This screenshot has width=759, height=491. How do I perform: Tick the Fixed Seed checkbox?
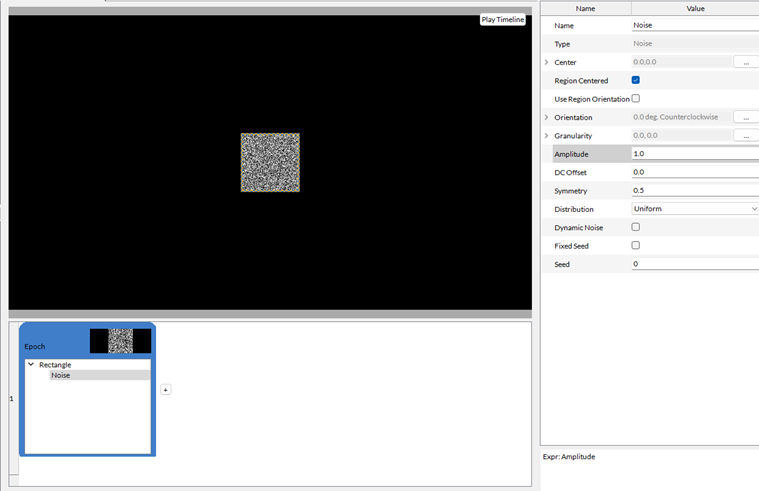point(636,245)
